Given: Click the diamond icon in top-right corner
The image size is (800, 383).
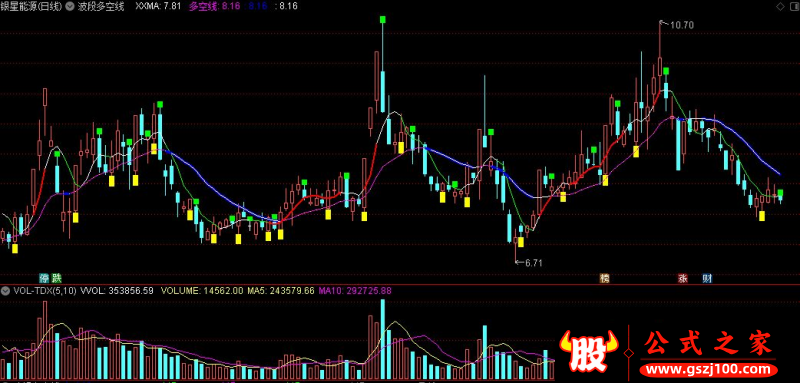Looking at the screenshot, I should click(780, 7).
